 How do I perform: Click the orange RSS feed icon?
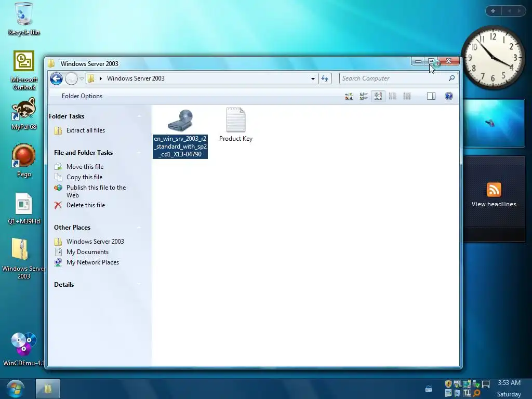click(494, 190)
